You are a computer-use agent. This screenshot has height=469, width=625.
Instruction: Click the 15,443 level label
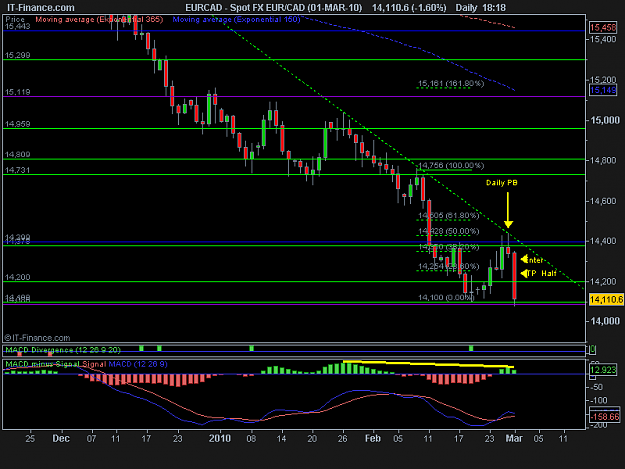point(17,26)
